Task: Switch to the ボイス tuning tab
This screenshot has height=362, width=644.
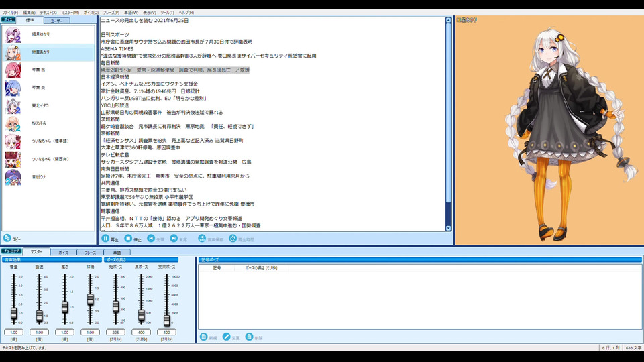Action: [63, 253]
